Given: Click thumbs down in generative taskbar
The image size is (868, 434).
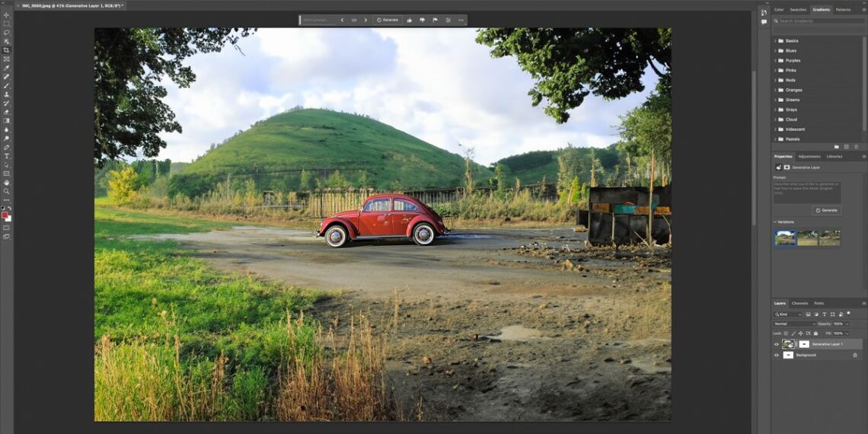Looking at the screenshot, I should pyautogui.click(x=422, y=20).
